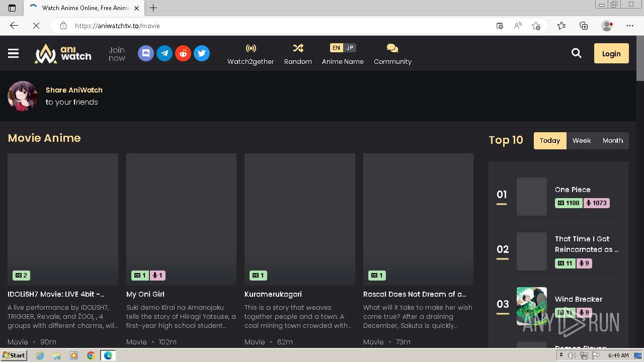Click the browser Back arrow

click(x=14, y=26)
